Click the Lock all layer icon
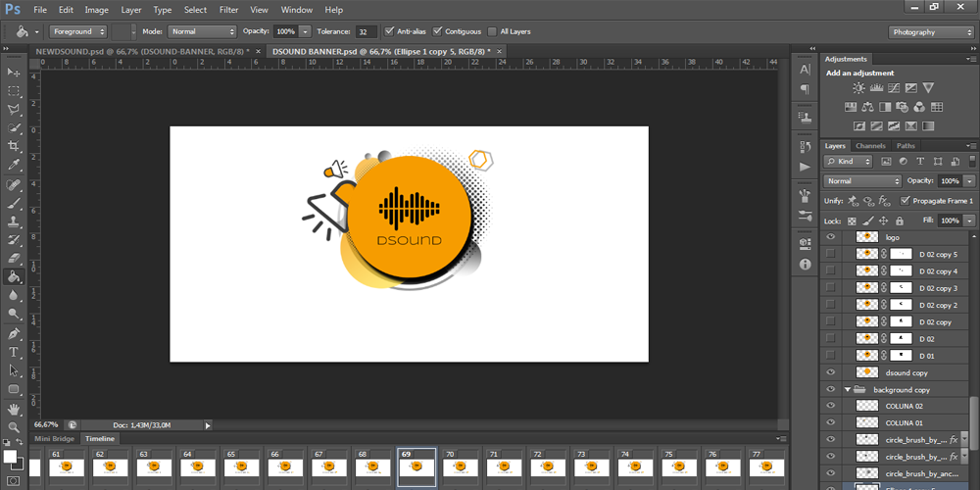 click(x=900, y=221)
